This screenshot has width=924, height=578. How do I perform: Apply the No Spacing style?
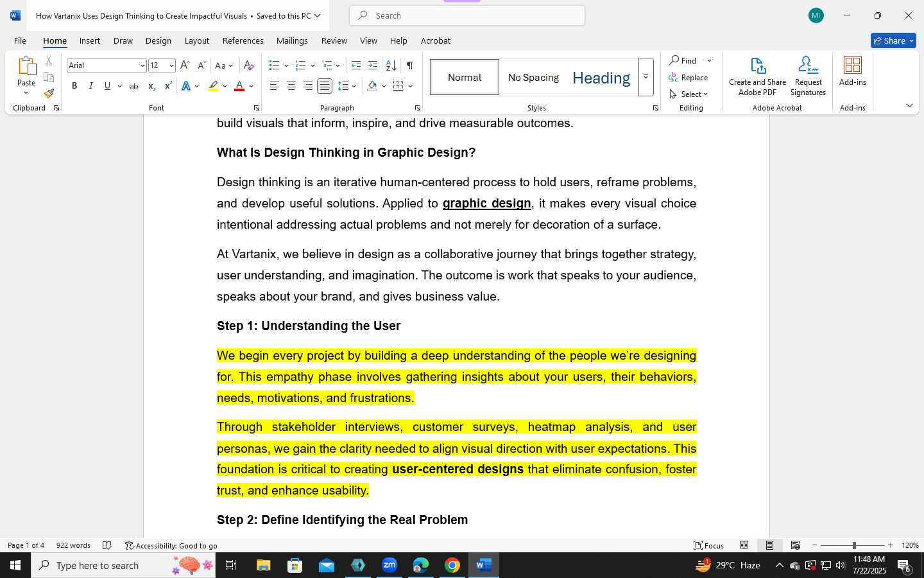point(533,77)
